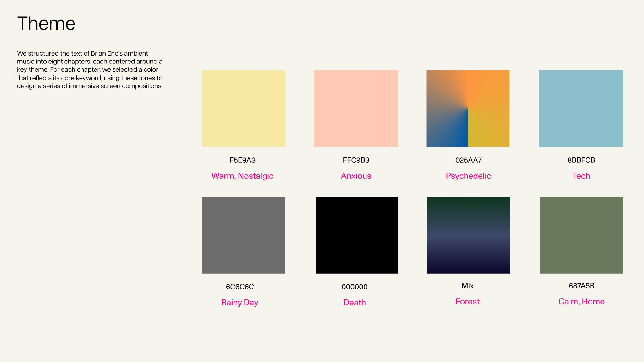Screen dimensions: 644x362
Task: Click the Anxious pink label
Action: pos(356,176)
